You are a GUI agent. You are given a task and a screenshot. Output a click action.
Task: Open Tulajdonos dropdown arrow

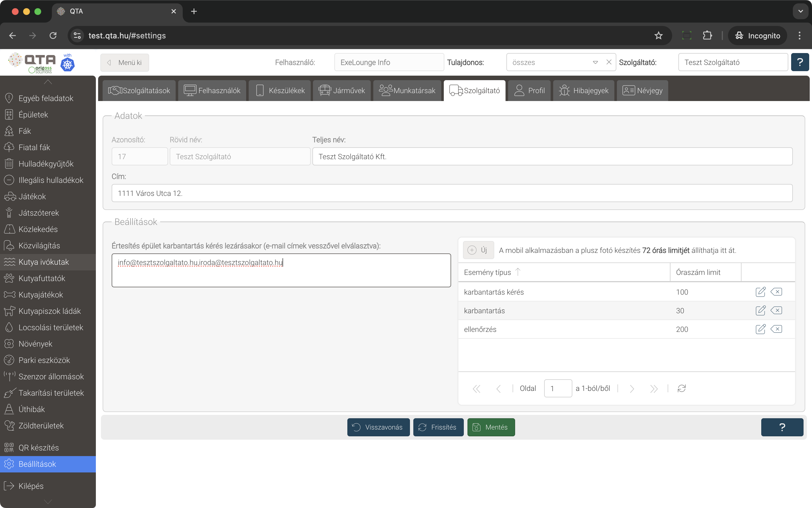click(x=595, y=62)
